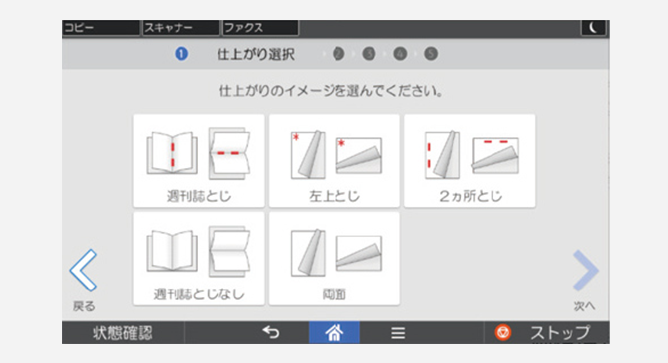Go to home screen via house icon
This screenshot has height=363, width=668.
[x=334, y=332]
